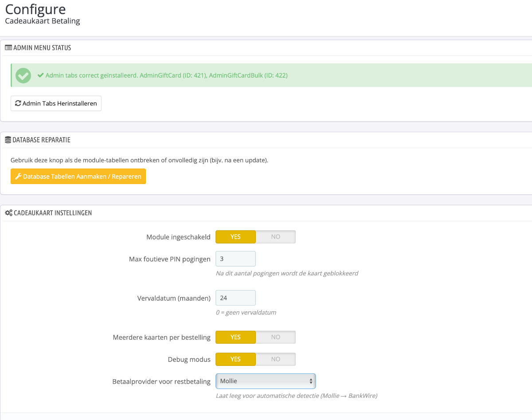
Task: Click the refresh icon on Admin Tabs Herinstalleren
Action: pos(18,103)
